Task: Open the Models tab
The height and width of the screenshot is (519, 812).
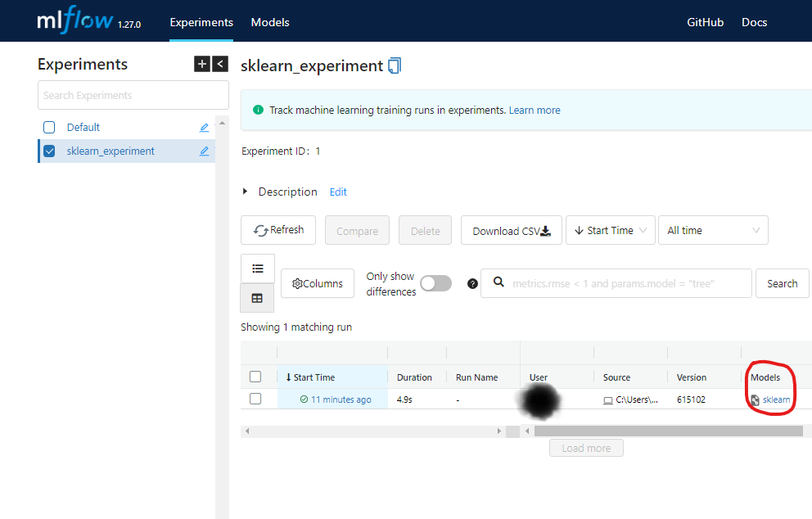Action: coord(270,22)
